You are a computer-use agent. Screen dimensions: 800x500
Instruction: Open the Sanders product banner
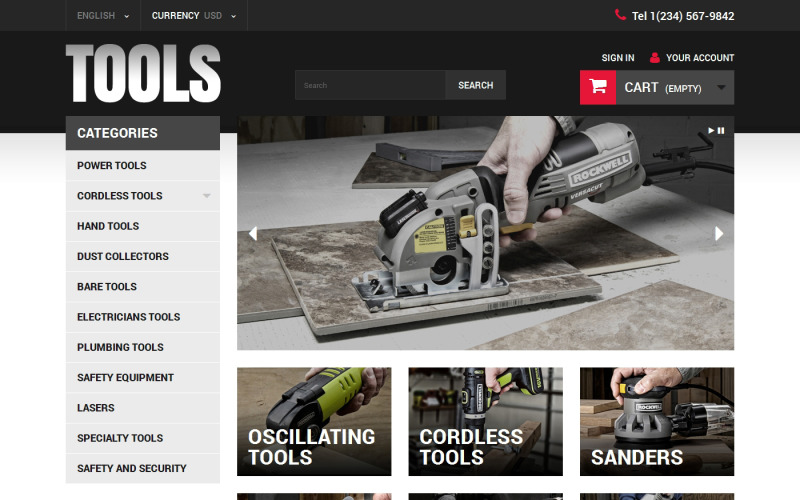click(656, 421)
